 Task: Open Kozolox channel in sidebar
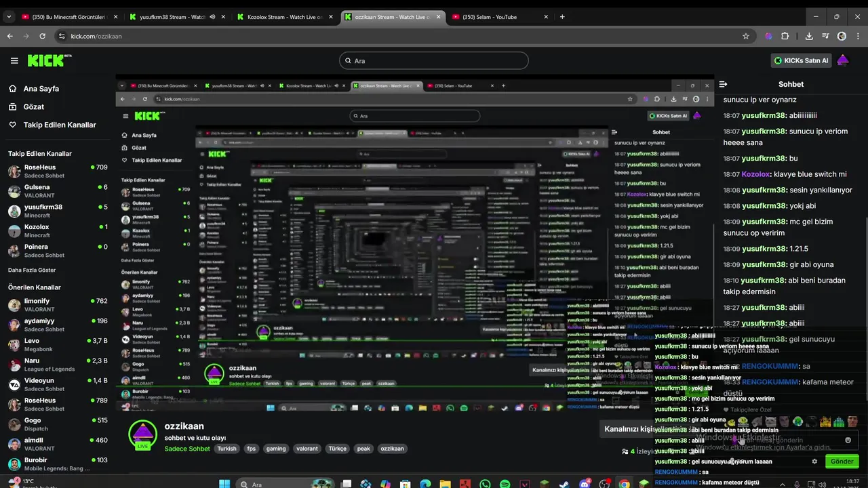point(58,231)
